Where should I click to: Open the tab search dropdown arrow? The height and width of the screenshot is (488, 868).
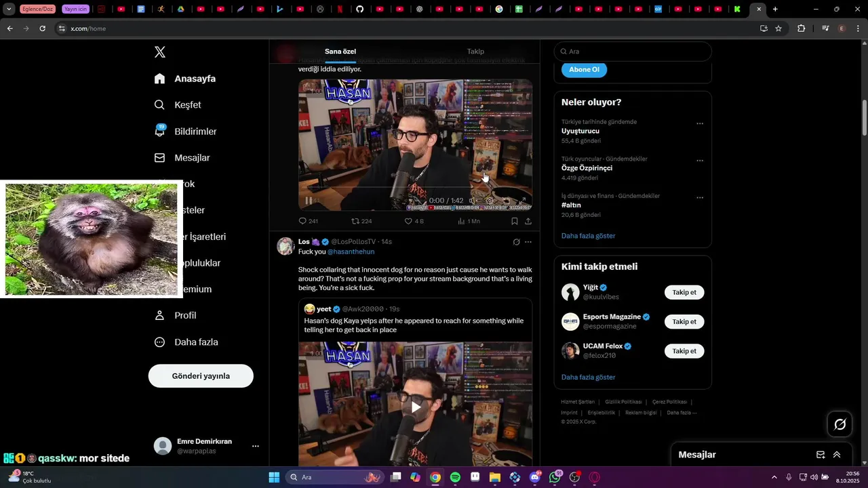coord(9,9)
